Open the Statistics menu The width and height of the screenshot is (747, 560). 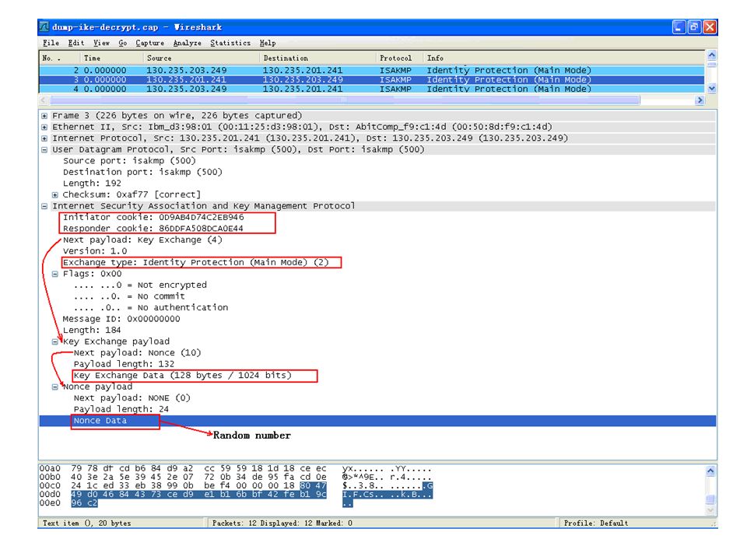click(230, 43)
